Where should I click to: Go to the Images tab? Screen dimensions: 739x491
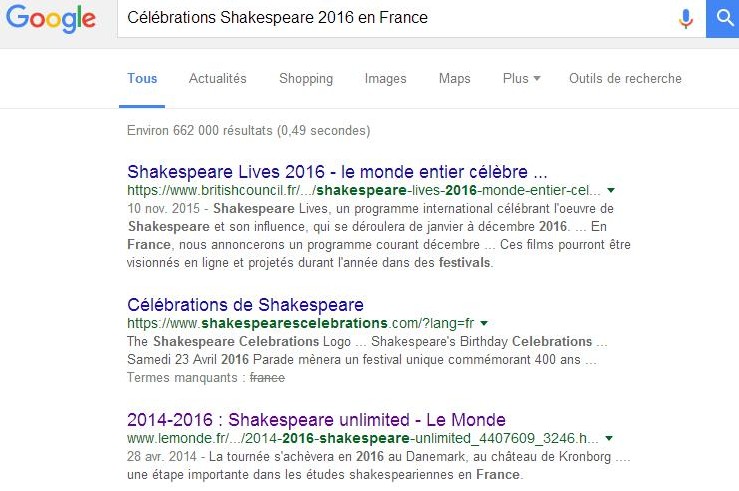coord(385,79)
